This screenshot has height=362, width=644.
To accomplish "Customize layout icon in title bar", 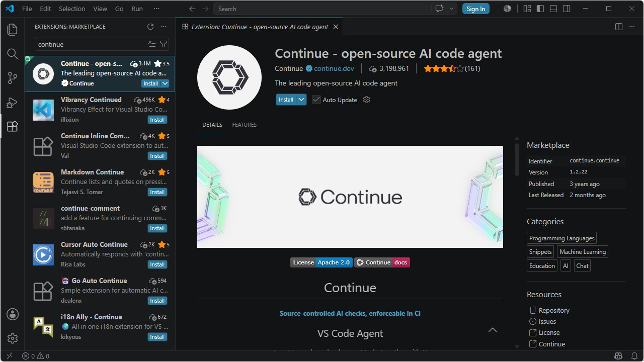I will [x=527, y=9].
